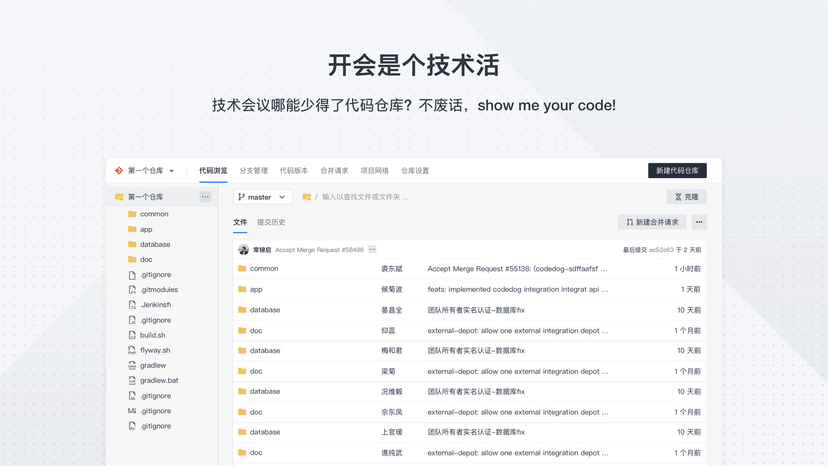The width and height of the screenshot is (828, 466).
Task: Go to the 仓库设置 tab
Action: pyautogui.click(x=415, y=171)
